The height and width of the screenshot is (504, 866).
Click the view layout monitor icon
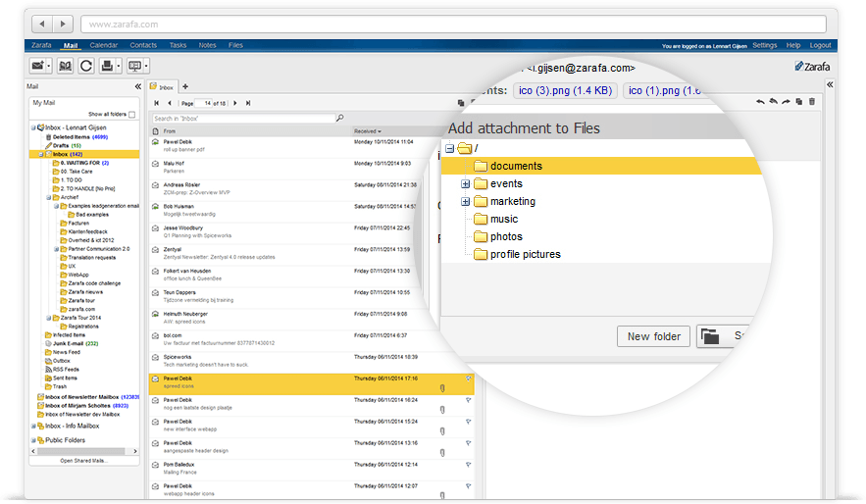click(x=134, y=66)
